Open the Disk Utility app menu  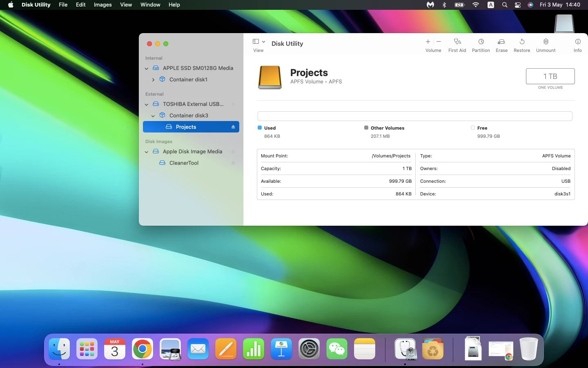pyautogui.click(x=36, y=5)
